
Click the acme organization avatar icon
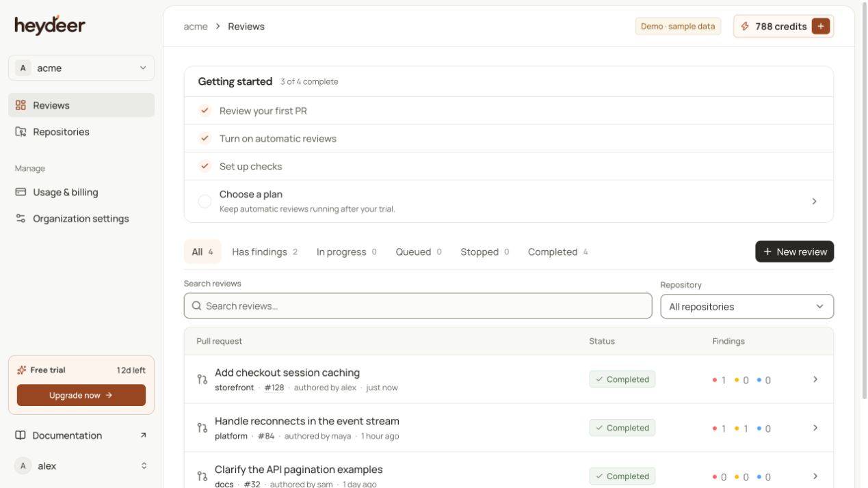tap(23, 68)
